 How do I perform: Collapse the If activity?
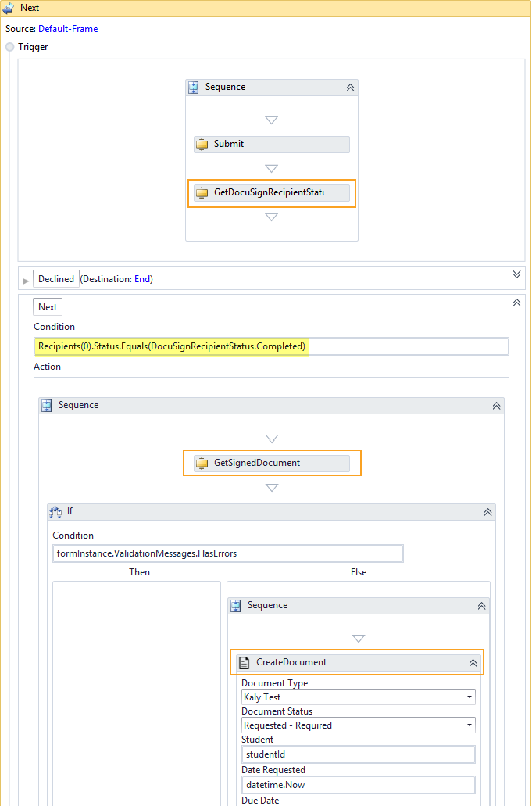(x=487, y=512)
